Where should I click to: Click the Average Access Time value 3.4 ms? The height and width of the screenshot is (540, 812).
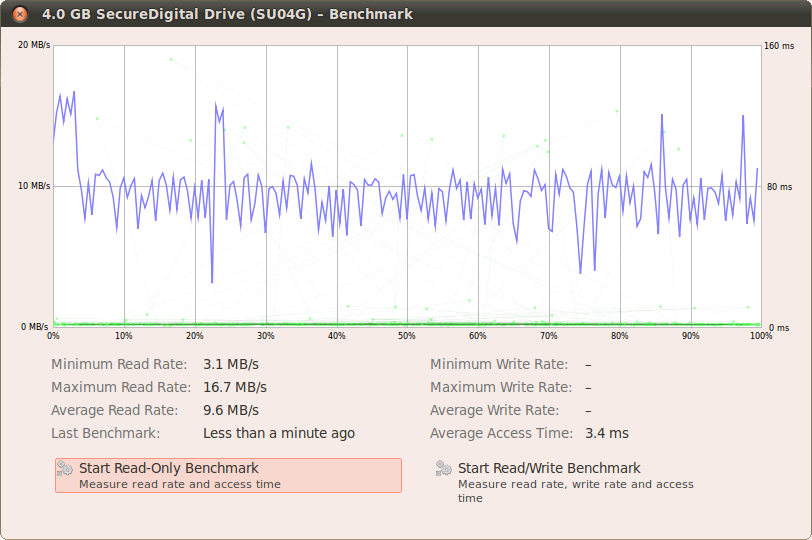click(x=607, y=433)
